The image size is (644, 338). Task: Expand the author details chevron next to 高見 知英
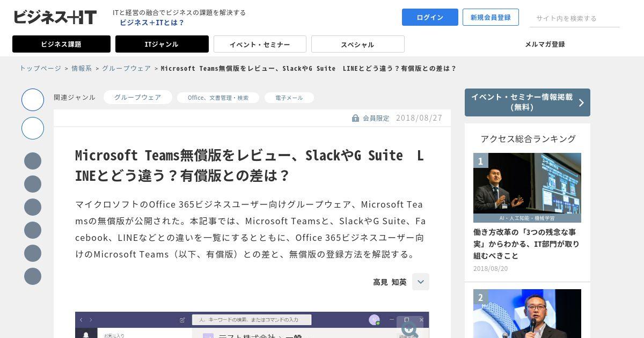421,282
